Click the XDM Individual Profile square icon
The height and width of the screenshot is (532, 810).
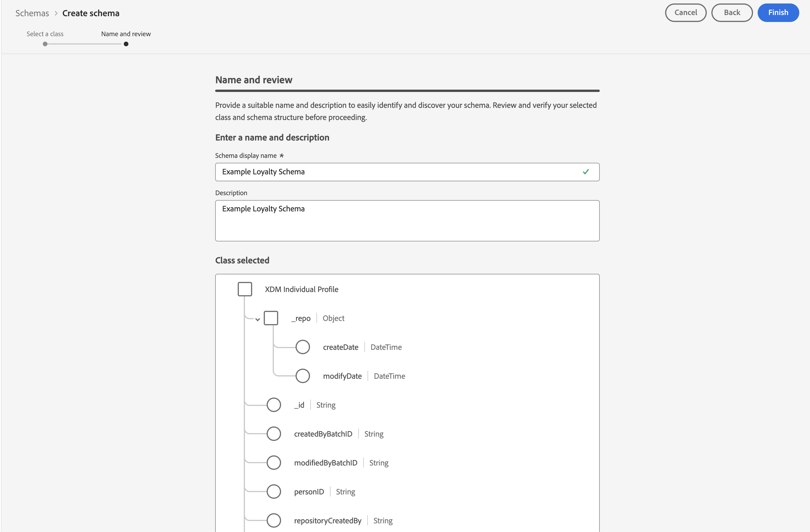[245, 289]
